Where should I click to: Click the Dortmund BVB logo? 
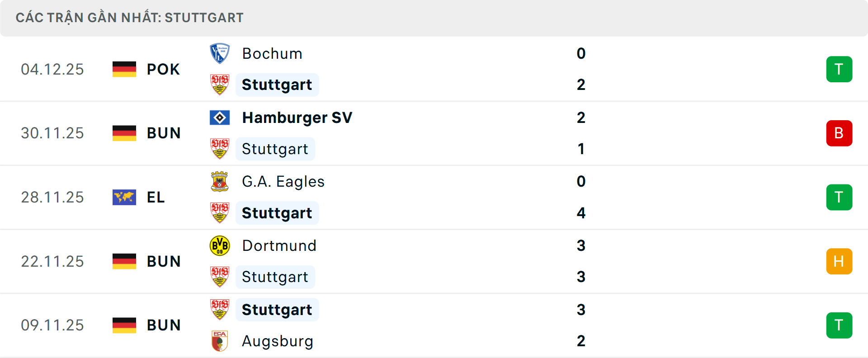pos(220,246)
